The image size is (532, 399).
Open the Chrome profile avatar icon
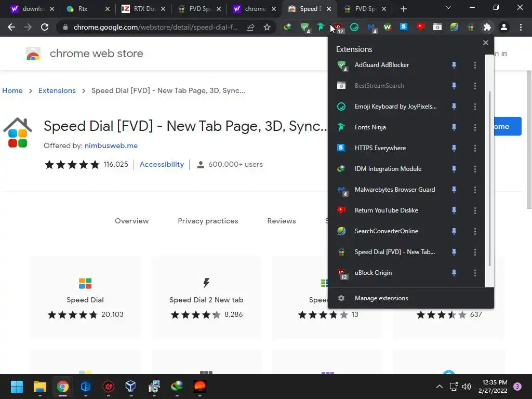504,27
